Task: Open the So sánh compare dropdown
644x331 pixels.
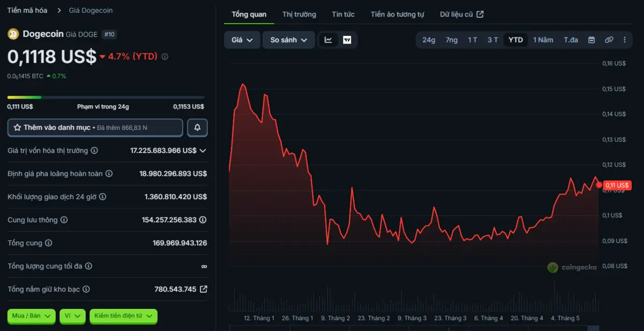Action: click(x=289, y=40)
